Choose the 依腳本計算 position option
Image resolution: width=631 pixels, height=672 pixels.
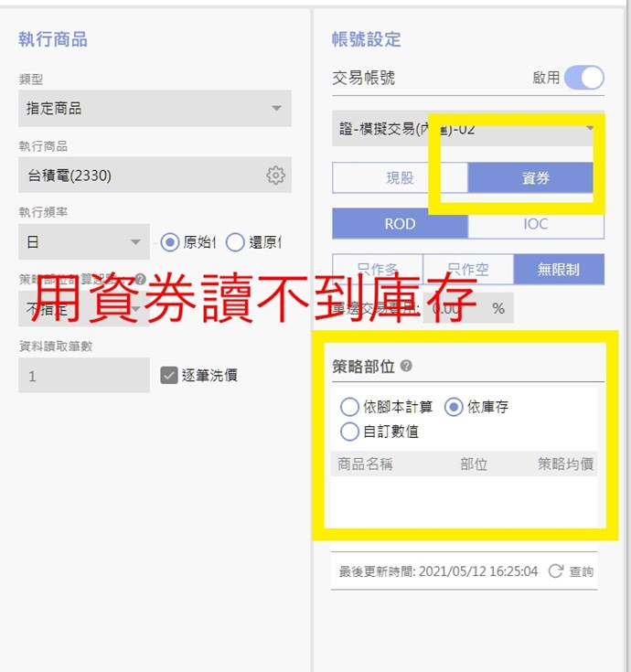coord(349,407)
